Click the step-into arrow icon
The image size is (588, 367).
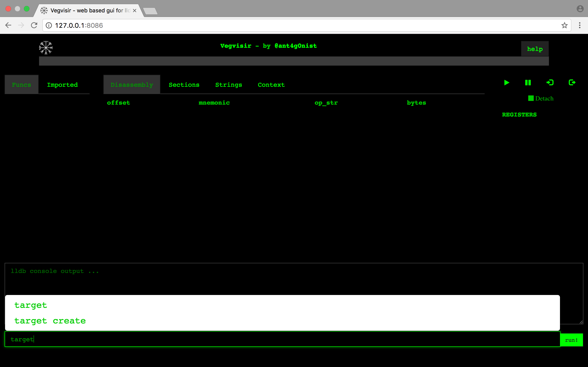pos(550,83)
